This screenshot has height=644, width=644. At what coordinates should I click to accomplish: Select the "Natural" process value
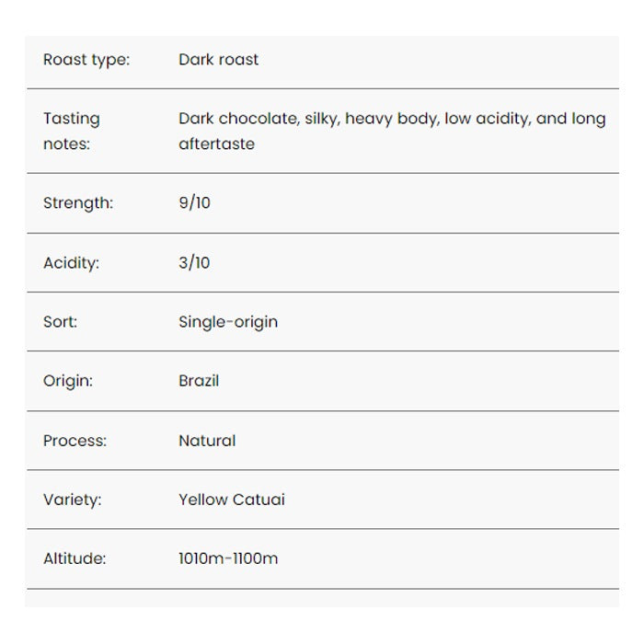(207, 441)
